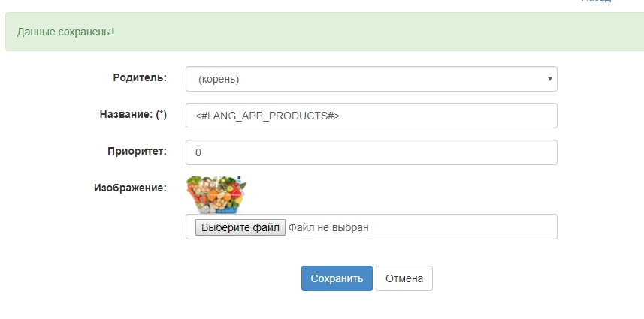The height and width of the screenshot is (319, 644).
Task: Click the Родитель field label
Action: pos(140,77)
